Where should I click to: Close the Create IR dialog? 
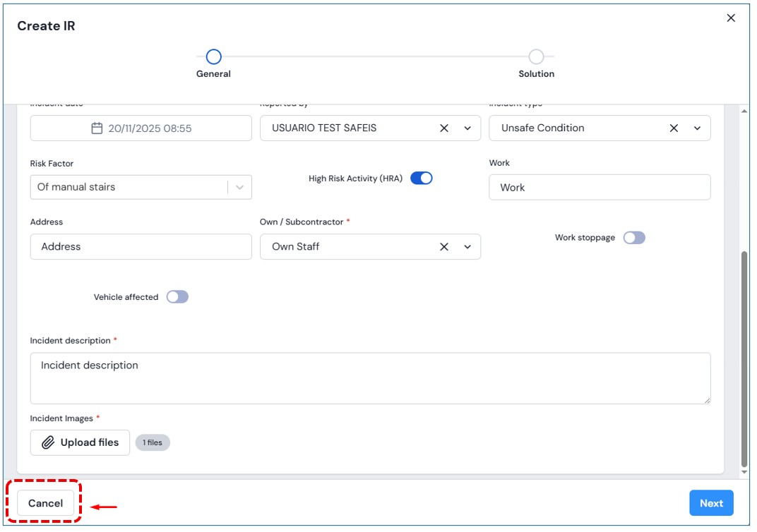(x=731, y=18)
